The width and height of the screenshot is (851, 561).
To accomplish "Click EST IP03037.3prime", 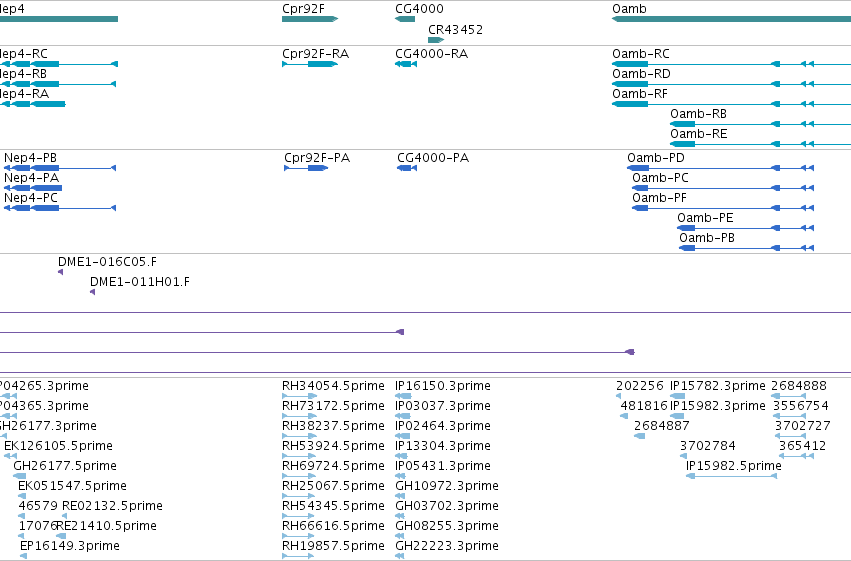I will [442, 406].
